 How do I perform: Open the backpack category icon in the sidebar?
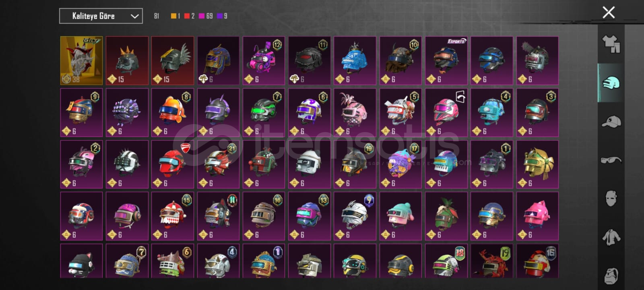pos(611,275)
